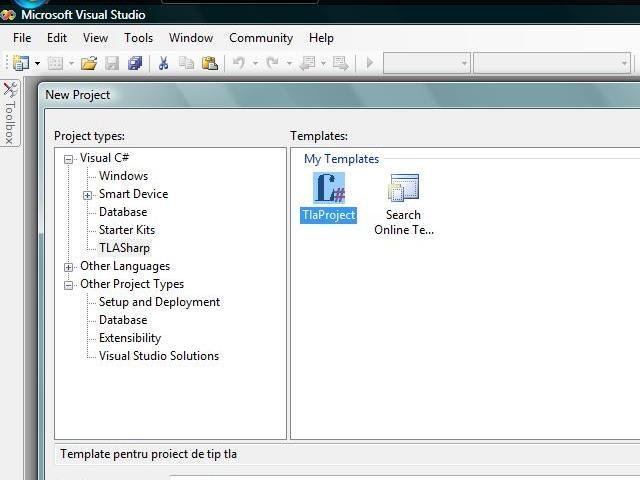Expand the Other Languages node
Image resolution: width=640 pixels, height=480 pixels.
coord(69,267)
